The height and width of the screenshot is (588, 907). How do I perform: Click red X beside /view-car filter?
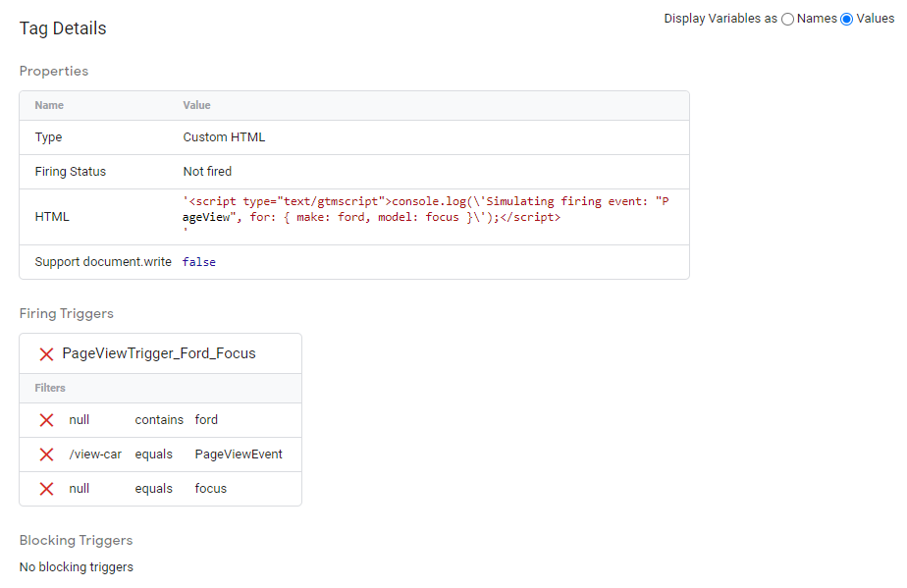pyautogui.click(x=46, y=454)
